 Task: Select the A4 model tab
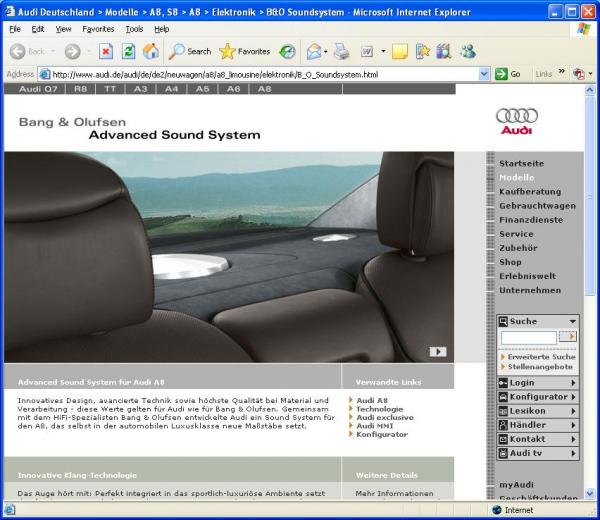pyautogui.click(x=172, y=89)
